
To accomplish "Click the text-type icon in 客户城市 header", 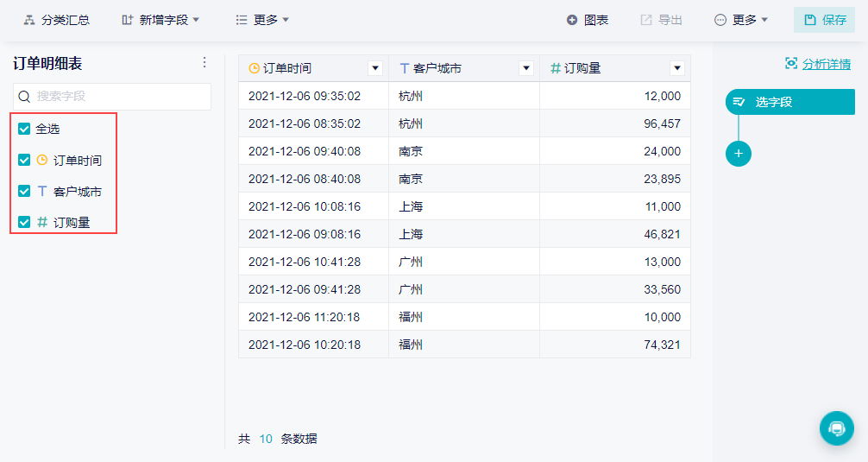I will click(x=404, y=68).
